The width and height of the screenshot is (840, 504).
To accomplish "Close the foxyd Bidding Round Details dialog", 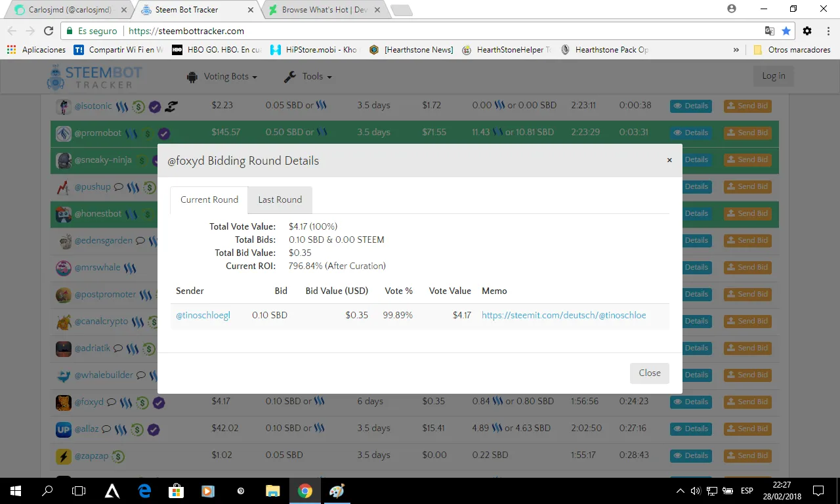I will click(669, 160).
